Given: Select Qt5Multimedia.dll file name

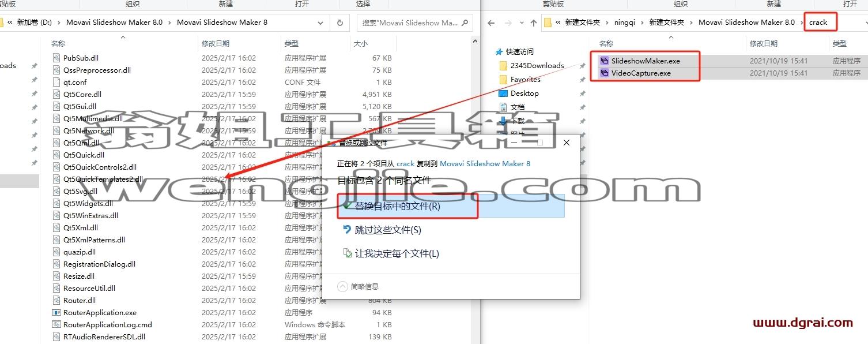Looking at the screenshot, I should [x=93, y=118].
